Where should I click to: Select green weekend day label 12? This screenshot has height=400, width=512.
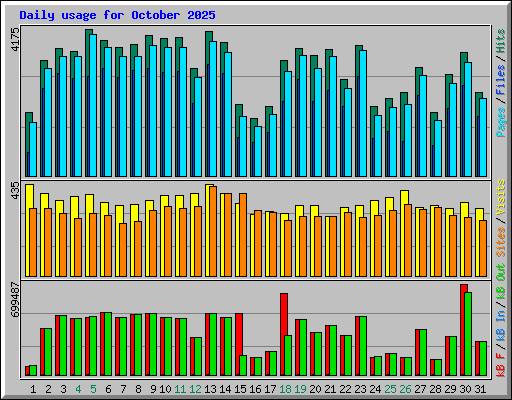[195, 389]
